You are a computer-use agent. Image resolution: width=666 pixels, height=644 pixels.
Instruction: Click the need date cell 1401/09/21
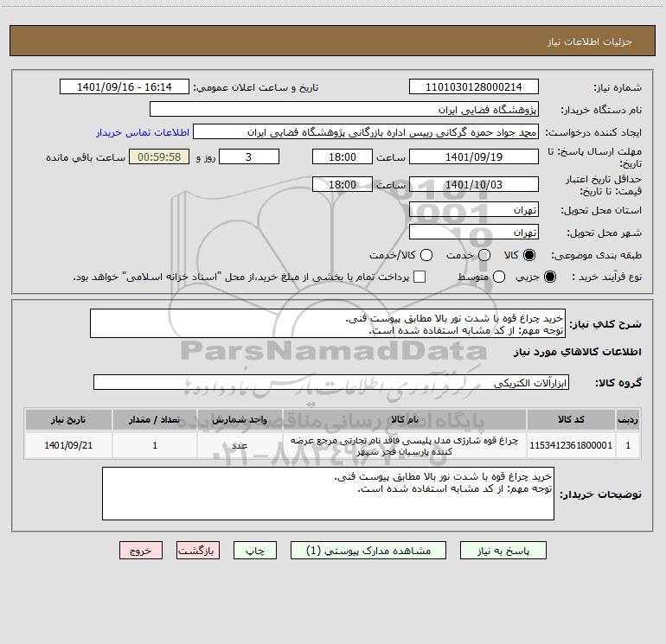[x=68, y=445]
